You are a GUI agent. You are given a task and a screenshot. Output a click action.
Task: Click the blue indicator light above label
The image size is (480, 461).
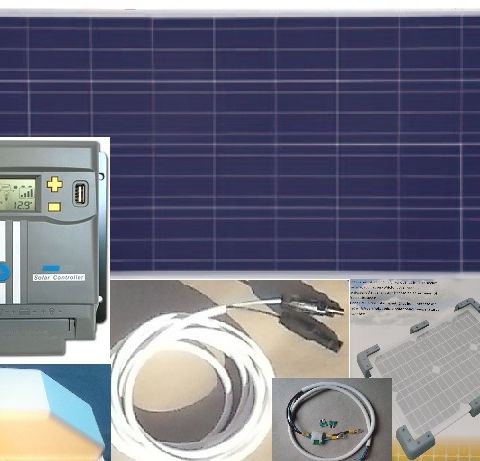point(51,268)
